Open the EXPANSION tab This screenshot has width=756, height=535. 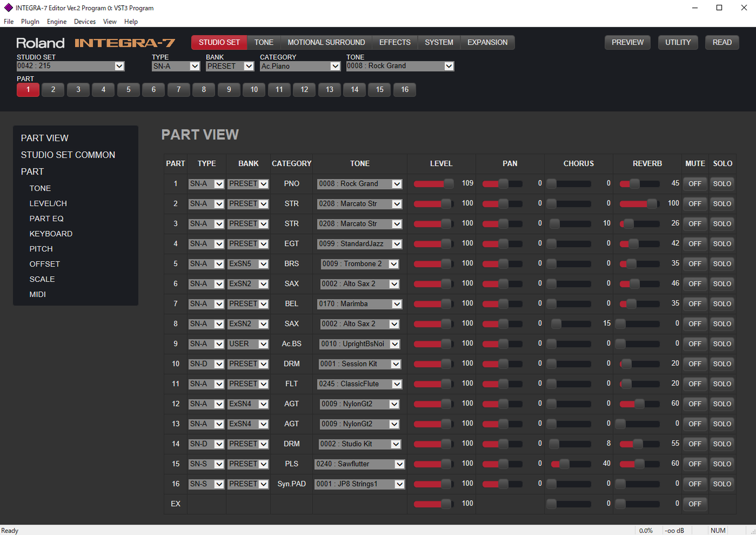(x=487, y=43)
